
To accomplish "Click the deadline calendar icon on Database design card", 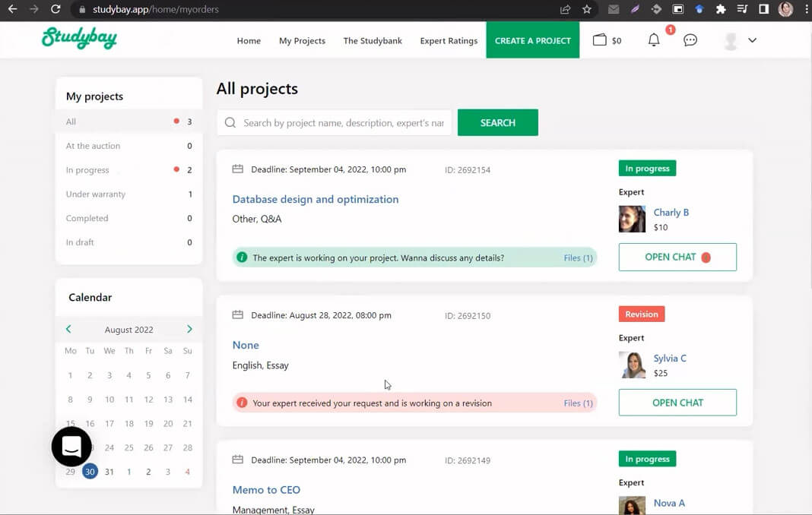I will (x=239, y=169).
